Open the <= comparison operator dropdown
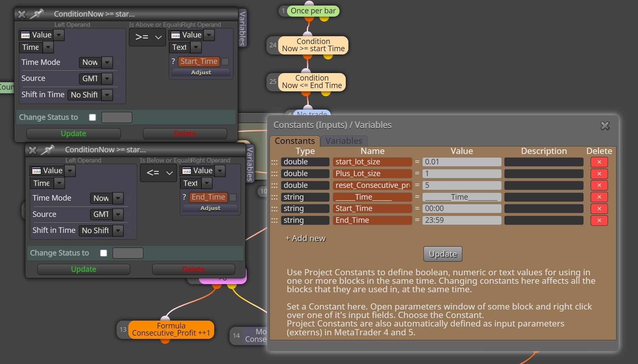 click(159, 173)
